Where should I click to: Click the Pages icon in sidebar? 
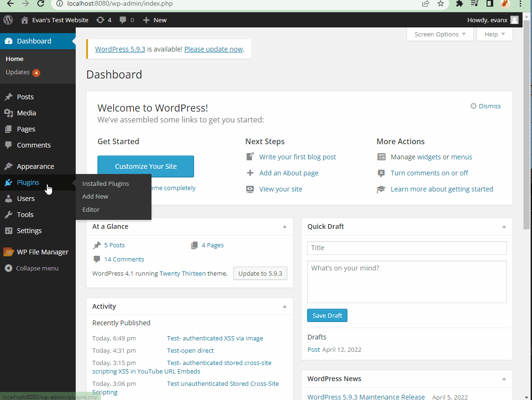pyautogui.click(x=9, y=129)
